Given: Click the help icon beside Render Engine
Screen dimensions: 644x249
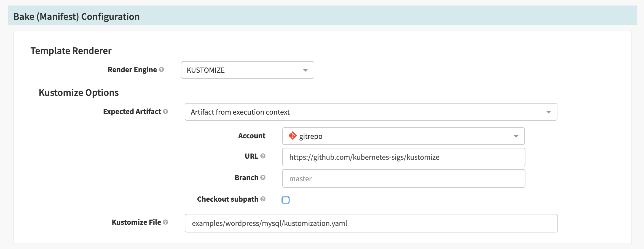Looking at the screenshot, I should 161,70.
